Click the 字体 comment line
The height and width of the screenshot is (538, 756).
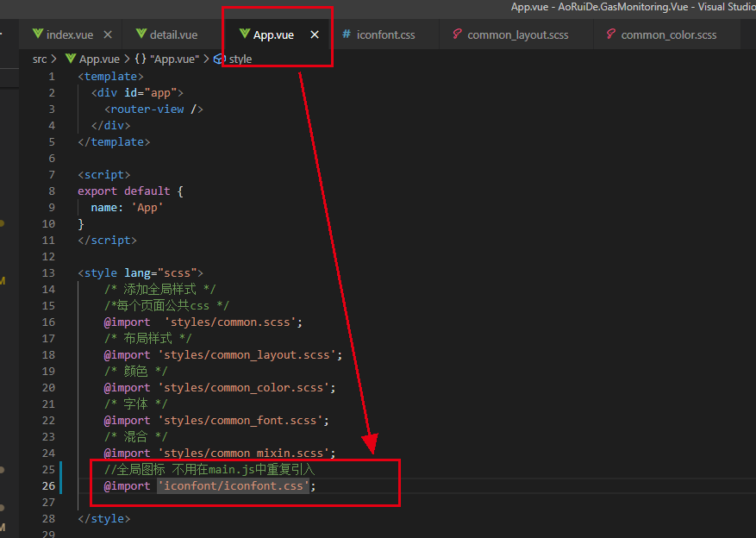click(135, 404)
